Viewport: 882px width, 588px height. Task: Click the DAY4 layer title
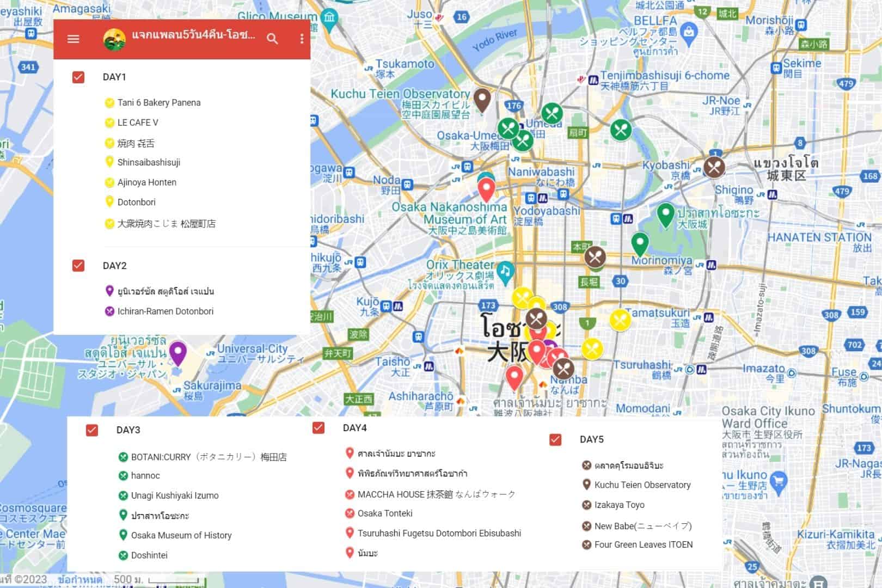point(355,428)
